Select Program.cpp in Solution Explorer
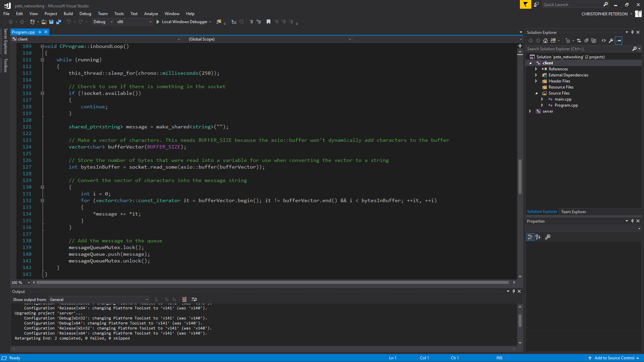 (x=566, y=105)
